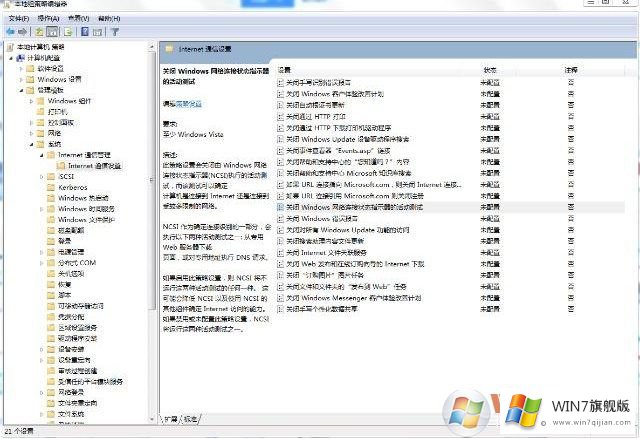Expand the Windows 组件 tree node
The width and height of the screenshot is (640, 439).
[x=31, y=101]
